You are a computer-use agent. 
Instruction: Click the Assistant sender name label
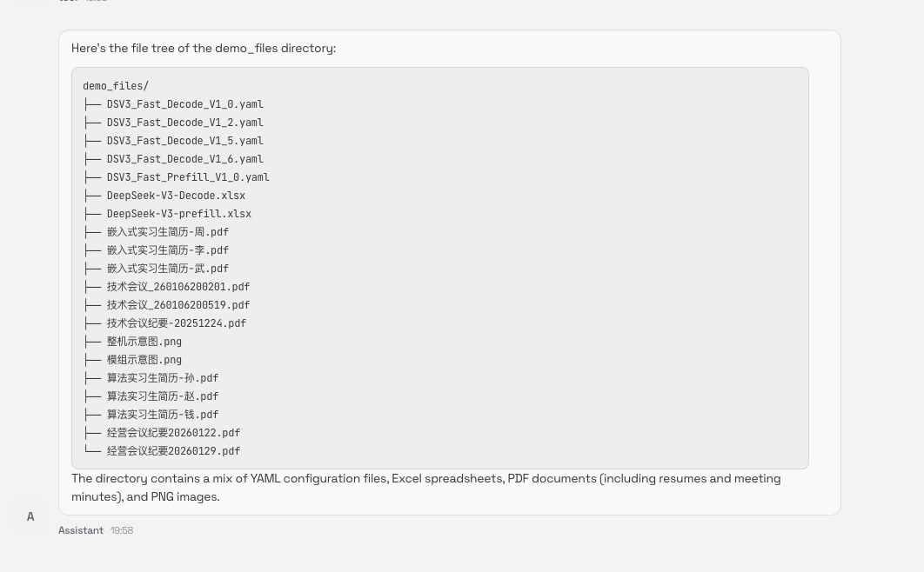[81, 530]
